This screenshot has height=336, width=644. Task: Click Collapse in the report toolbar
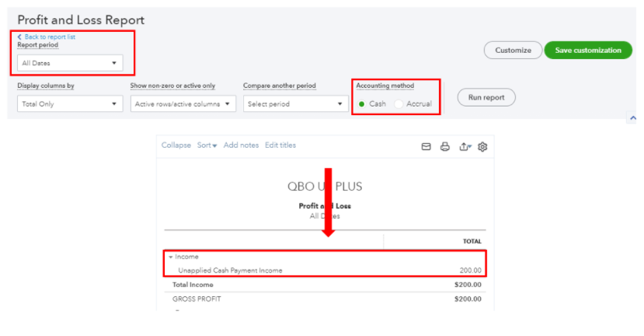176,145
